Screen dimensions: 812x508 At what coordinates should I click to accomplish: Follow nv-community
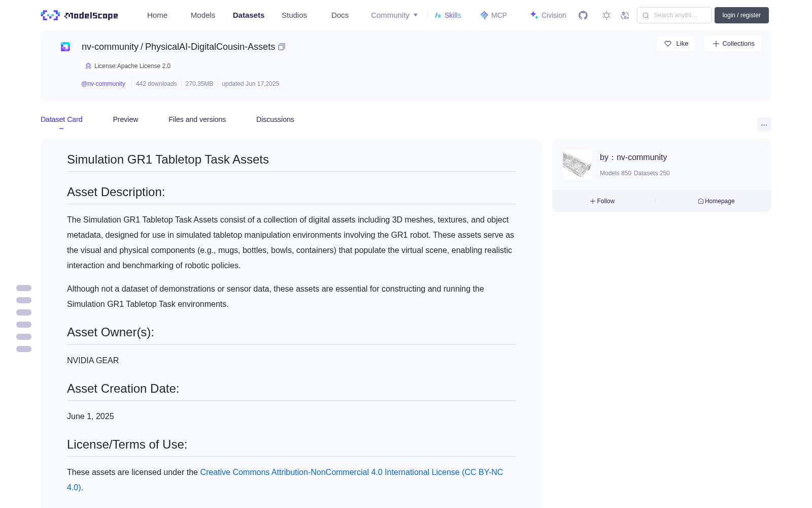[x=602, y=201]
